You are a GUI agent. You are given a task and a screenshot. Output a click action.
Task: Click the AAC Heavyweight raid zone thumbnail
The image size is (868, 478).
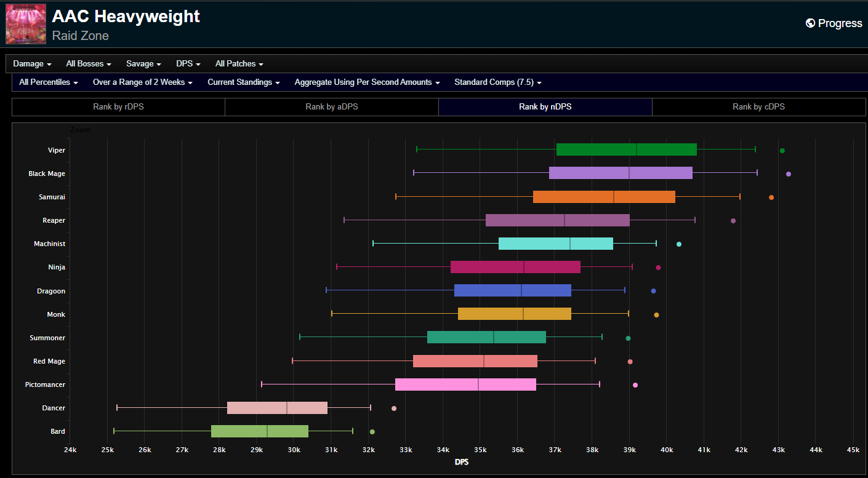[x=26, y=24]
